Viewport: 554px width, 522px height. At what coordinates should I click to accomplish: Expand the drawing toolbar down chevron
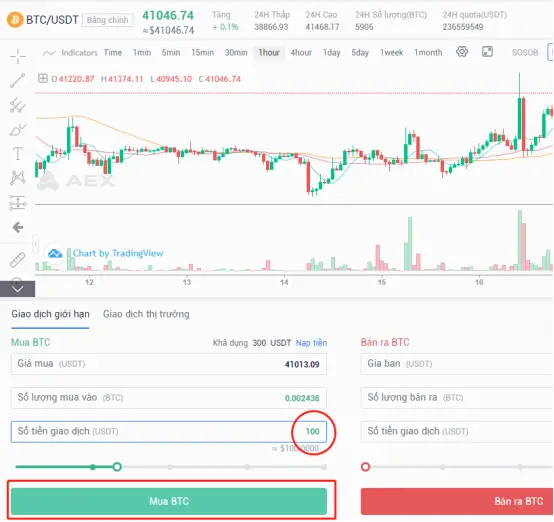[17, 289]
